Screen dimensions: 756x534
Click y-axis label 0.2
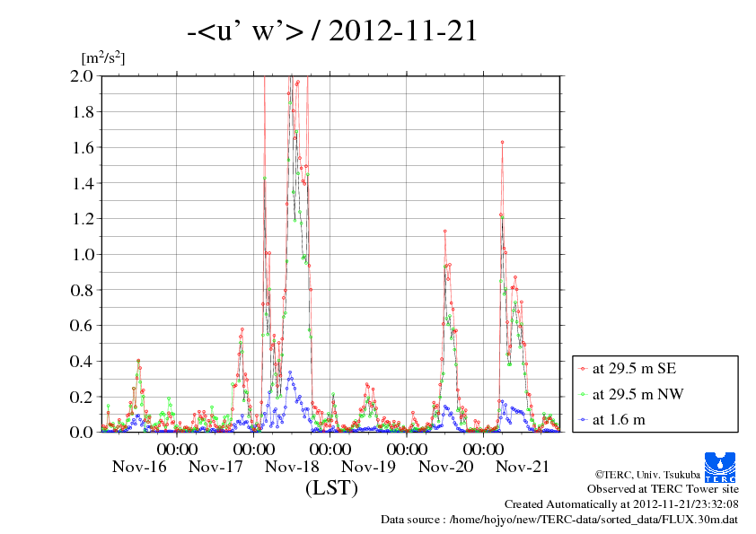point(82,397)
